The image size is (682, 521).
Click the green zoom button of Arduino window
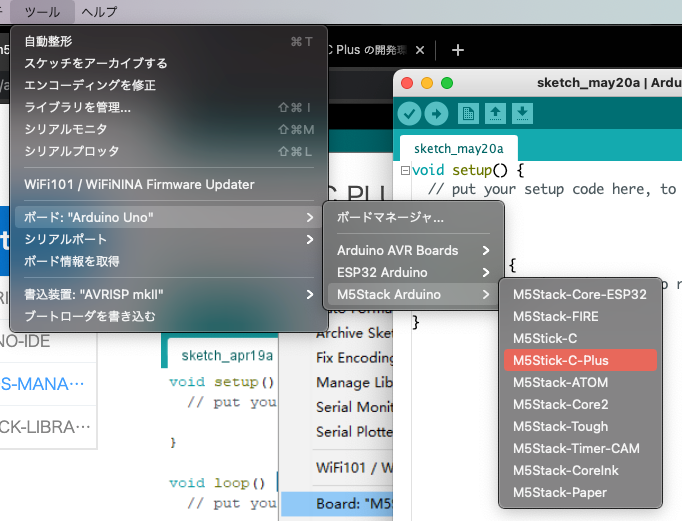pyautogui.click(x=447, y=83)
